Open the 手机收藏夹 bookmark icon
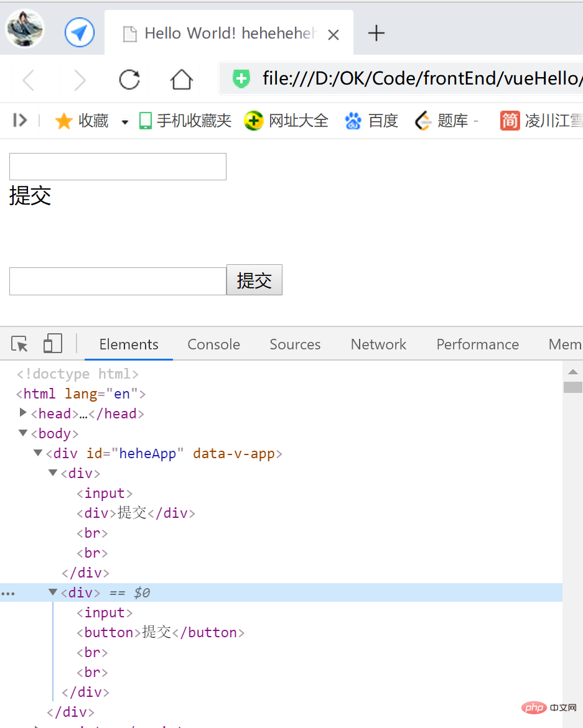The image size is (583, 728). coord(144,121)
